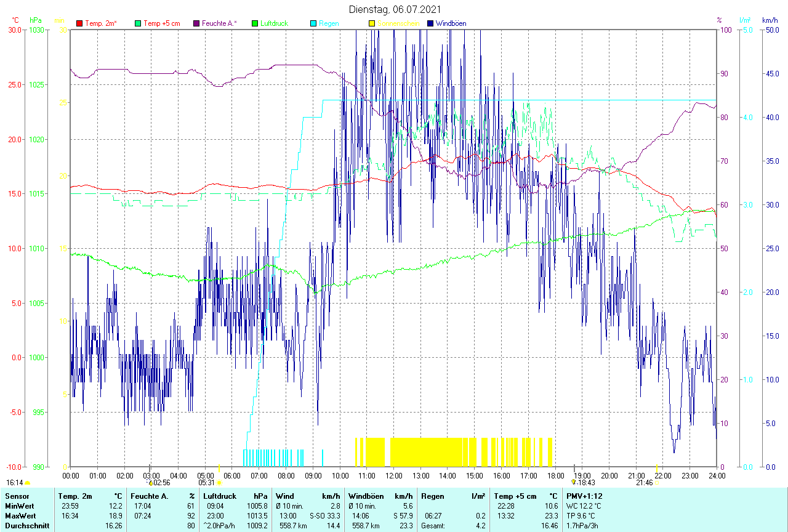This screenshot has width=788, height=532.
Task: Click the 1015 hPa axis label
Action: point(38,194)
